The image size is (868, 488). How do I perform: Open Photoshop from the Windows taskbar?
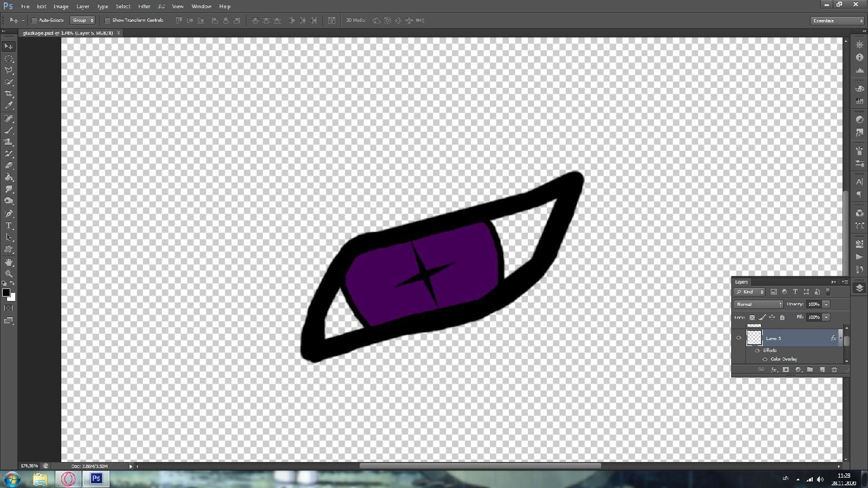tap(96, 479)
